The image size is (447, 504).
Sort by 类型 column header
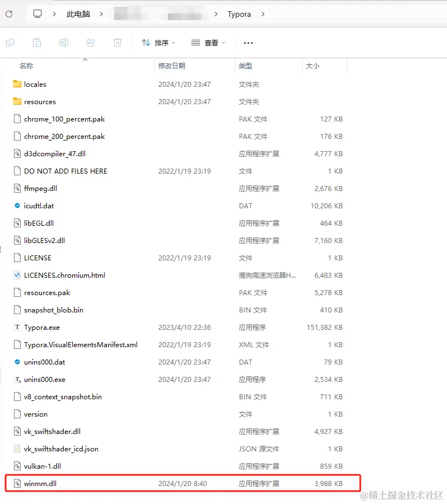246,66
